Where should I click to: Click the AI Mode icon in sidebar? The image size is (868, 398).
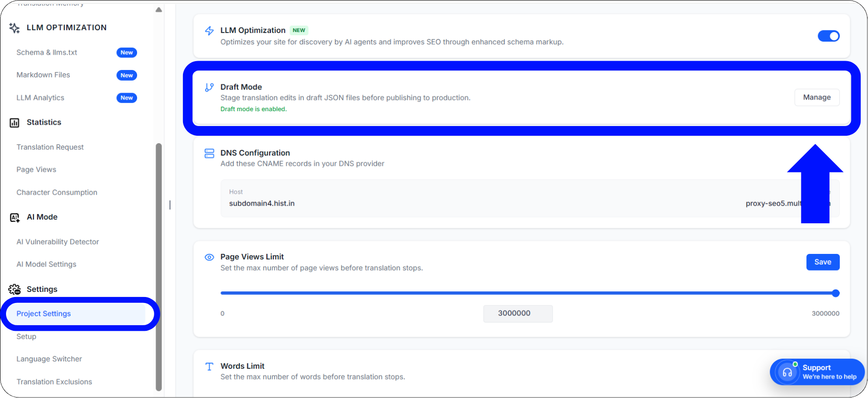pyautogui.click(x=15, y=217)
